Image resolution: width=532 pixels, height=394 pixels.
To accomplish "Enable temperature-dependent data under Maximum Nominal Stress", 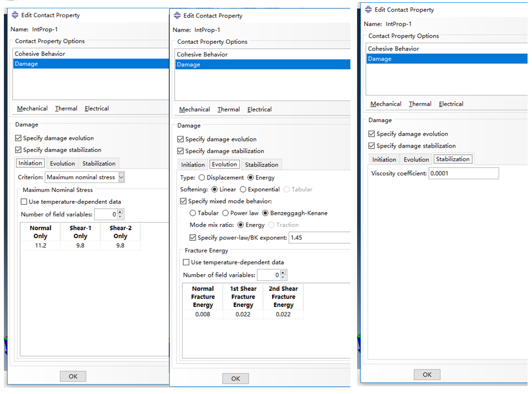I will [x=24, y=202].
